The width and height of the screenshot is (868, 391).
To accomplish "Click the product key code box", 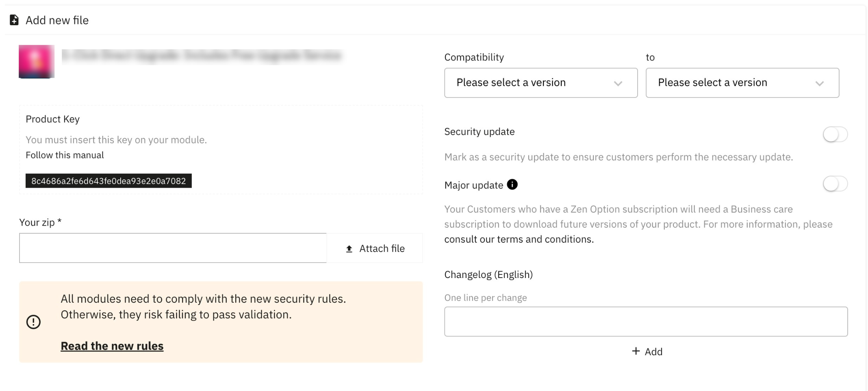I will (108, 181).
